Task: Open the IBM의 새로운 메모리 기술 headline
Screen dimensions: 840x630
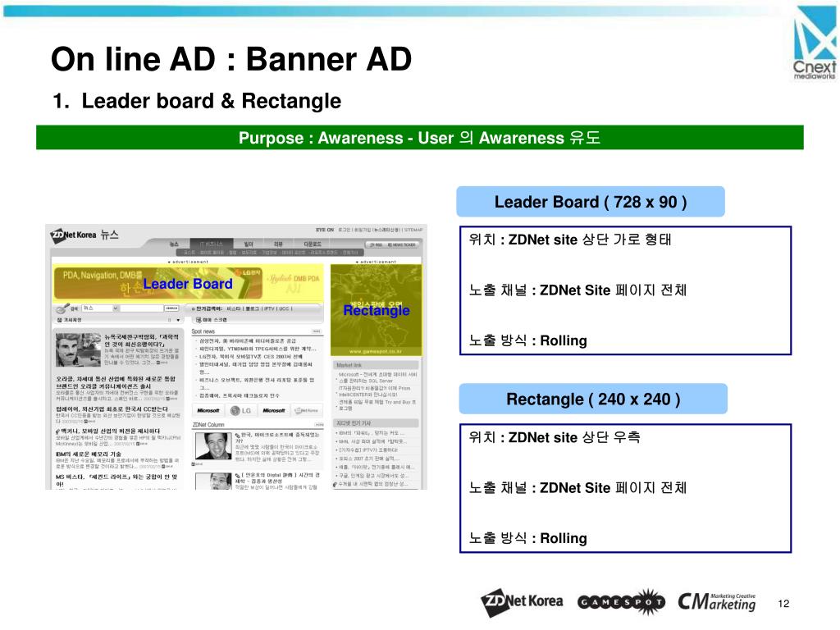Action: click(89, 454)
